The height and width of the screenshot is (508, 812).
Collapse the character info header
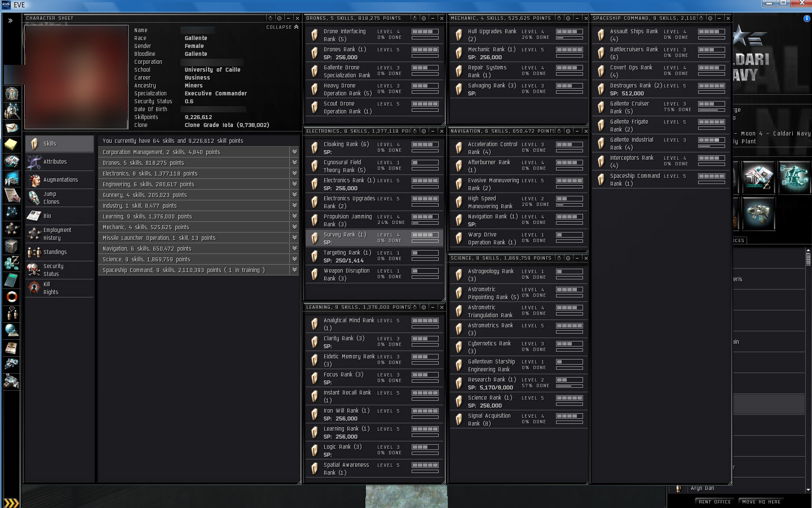point(283,27)
